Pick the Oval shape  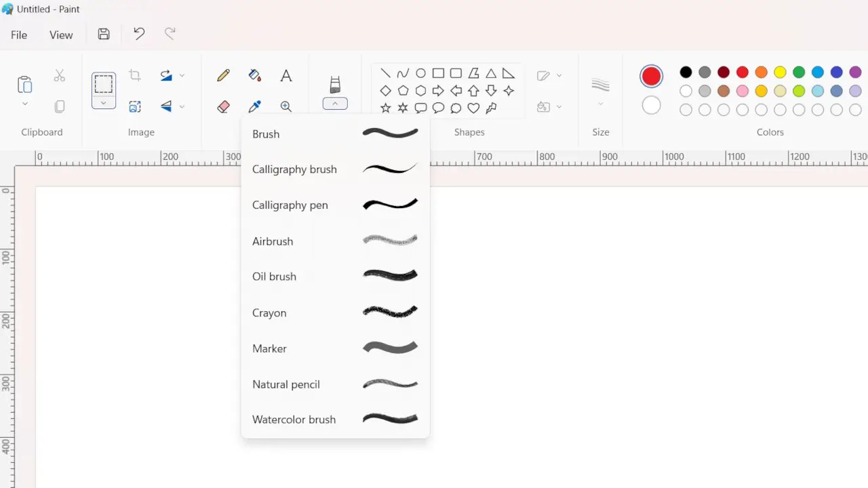420,73
